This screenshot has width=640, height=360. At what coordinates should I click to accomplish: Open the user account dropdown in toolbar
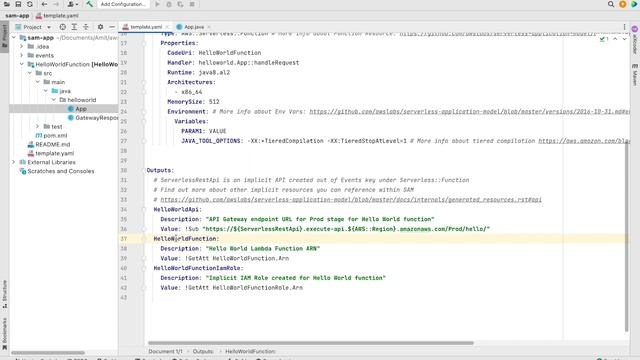click(x=72, y=4)
